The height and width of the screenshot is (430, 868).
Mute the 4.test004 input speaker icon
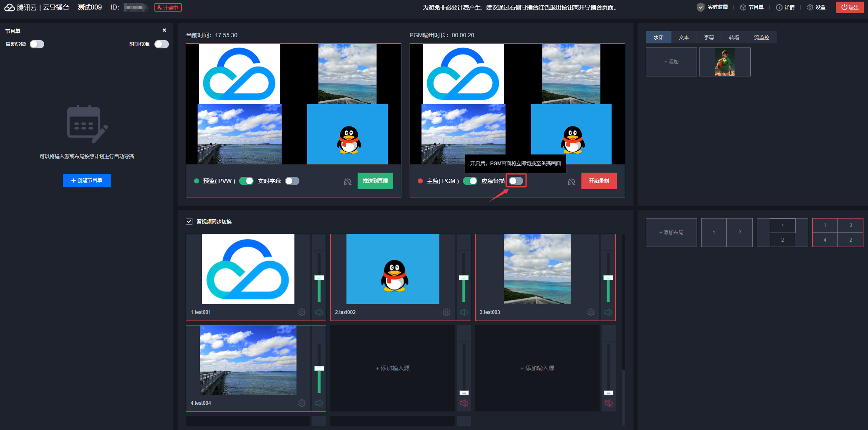tap(319, 403)
